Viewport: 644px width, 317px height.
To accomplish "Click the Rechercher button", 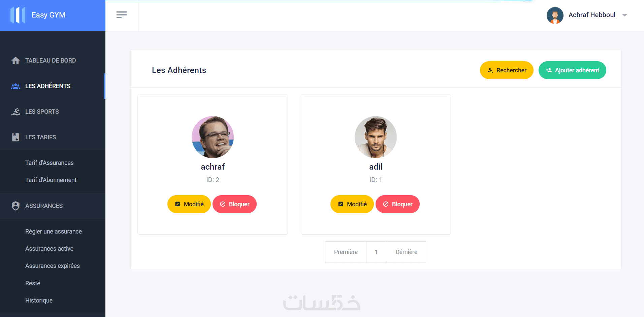I will point(507,70).
